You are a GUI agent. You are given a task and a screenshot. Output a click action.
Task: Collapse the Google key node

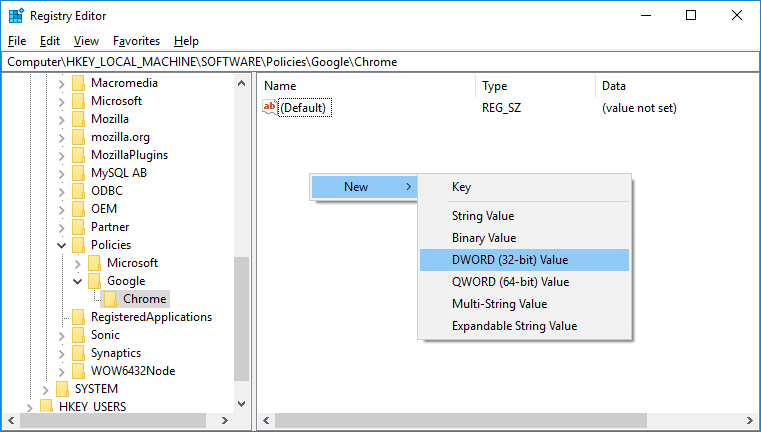pyautogui.click(x=78, y=281)
